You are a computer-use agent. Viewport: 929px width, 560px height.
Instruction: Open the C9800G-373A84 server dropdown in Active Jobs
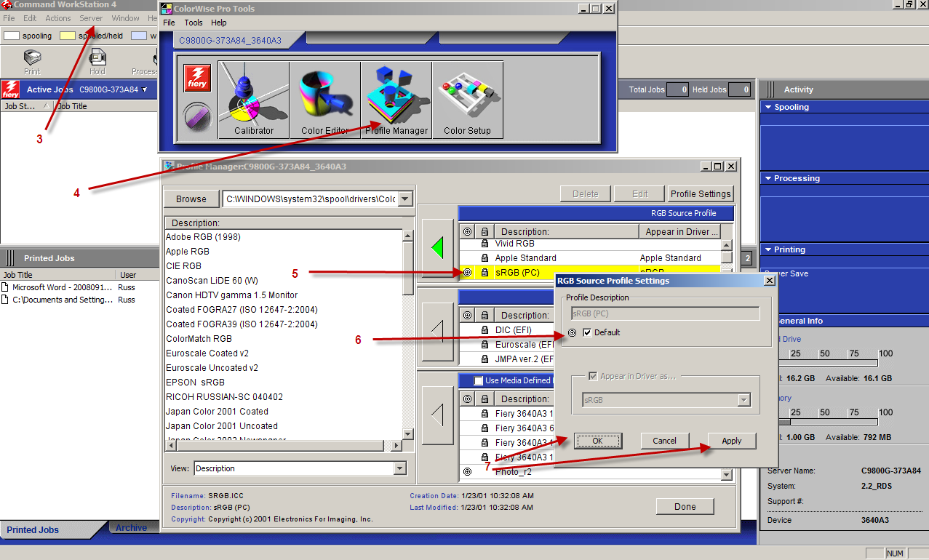pyautogui.click(x=145, y=89)
